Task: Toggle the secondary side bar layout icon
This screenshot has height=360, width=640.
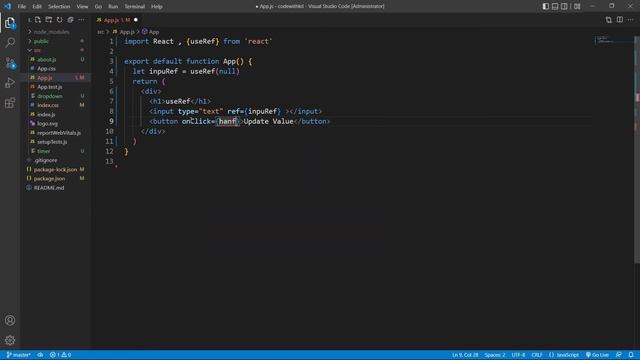Action: coord(564,6)
